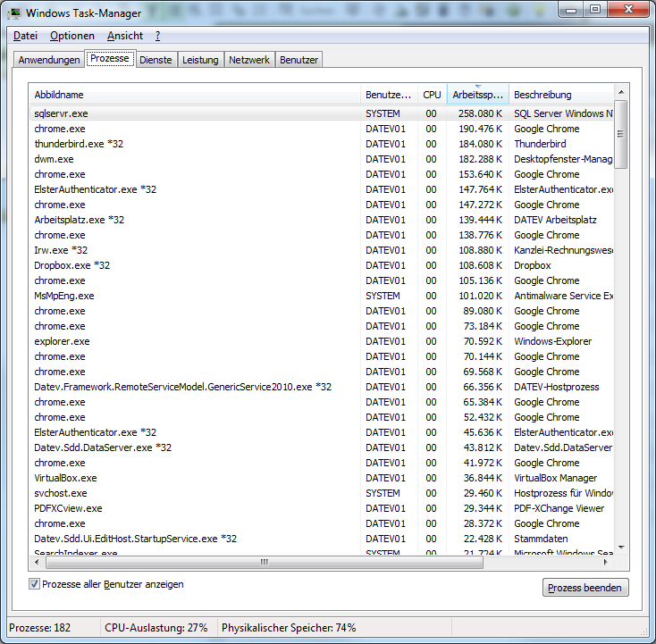Screen dimensions: 656x644
Task: Toggle 'Prozesse aller Benutzer anzeigen' checkbox
Action: tap(34, 584)
